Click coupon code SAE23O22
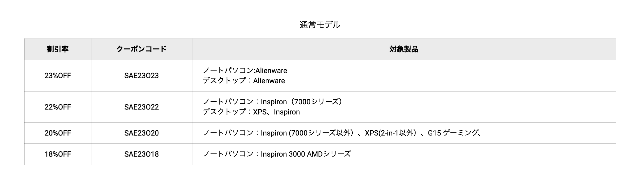644x180 pixels. pos(142,107)
